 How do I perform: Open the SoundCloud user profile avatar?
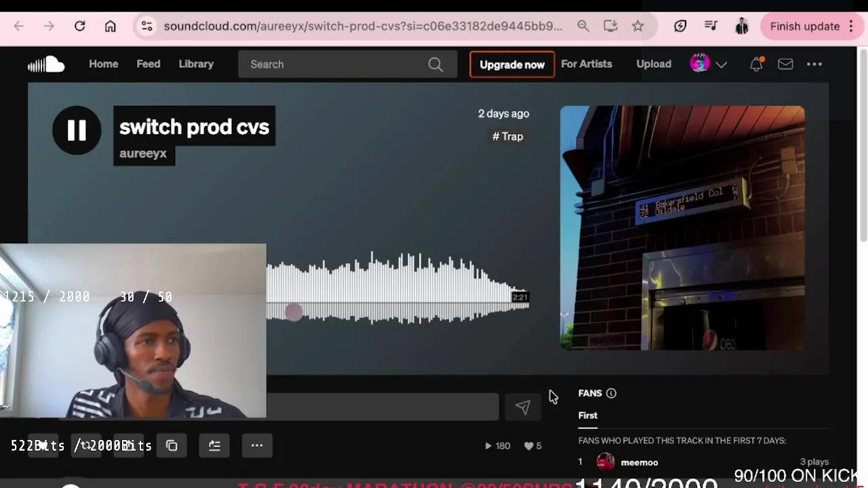click(700, 64)
